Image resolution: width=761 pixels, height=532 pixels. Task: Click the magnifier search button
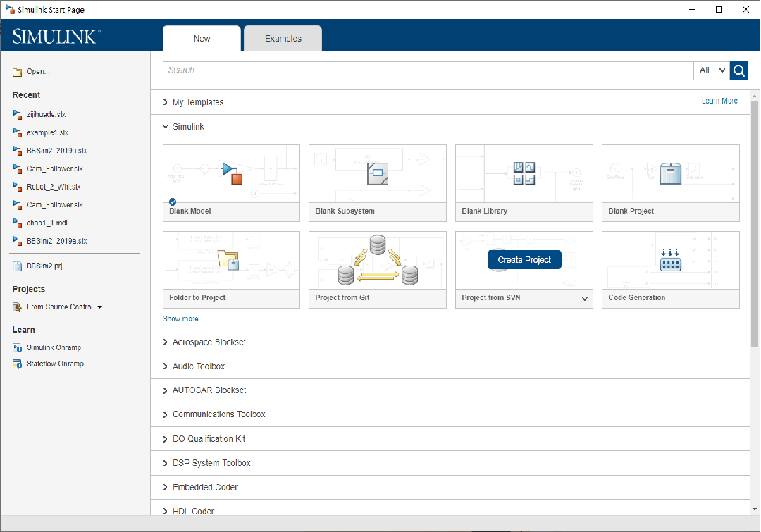738,71
